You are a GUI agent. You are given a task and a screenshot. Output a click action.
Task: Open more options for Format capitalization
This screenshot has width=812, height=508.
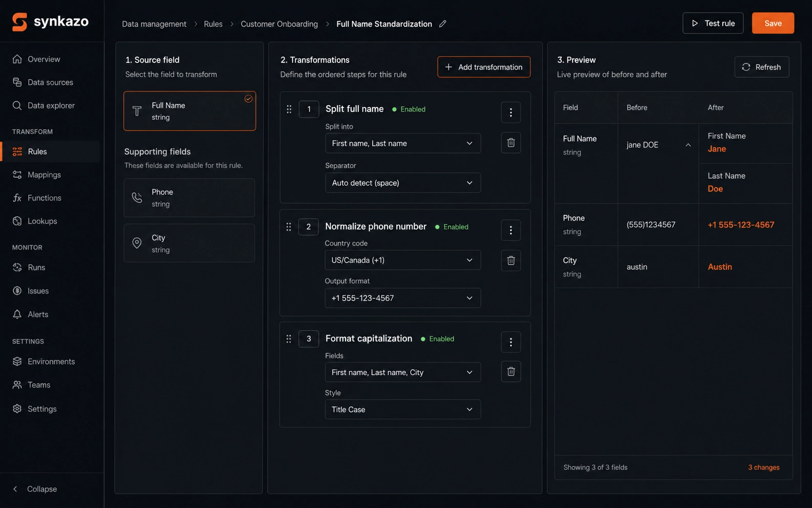point(511,342)
